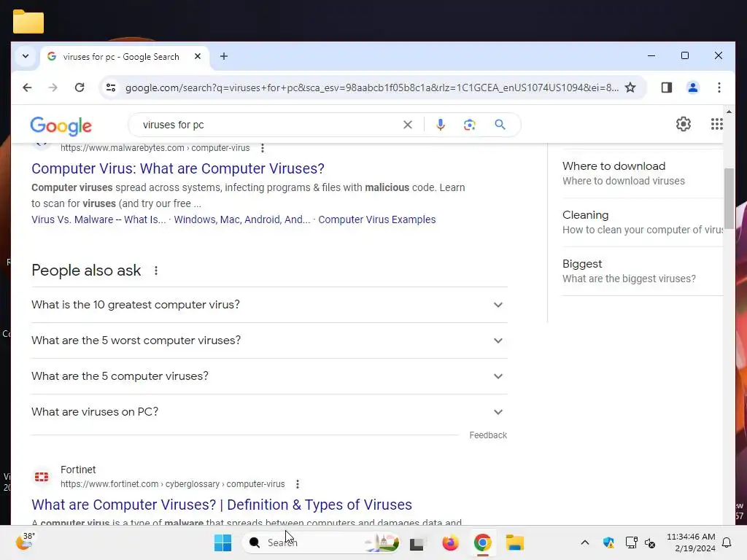Open the taskbar clock and date

691,542
